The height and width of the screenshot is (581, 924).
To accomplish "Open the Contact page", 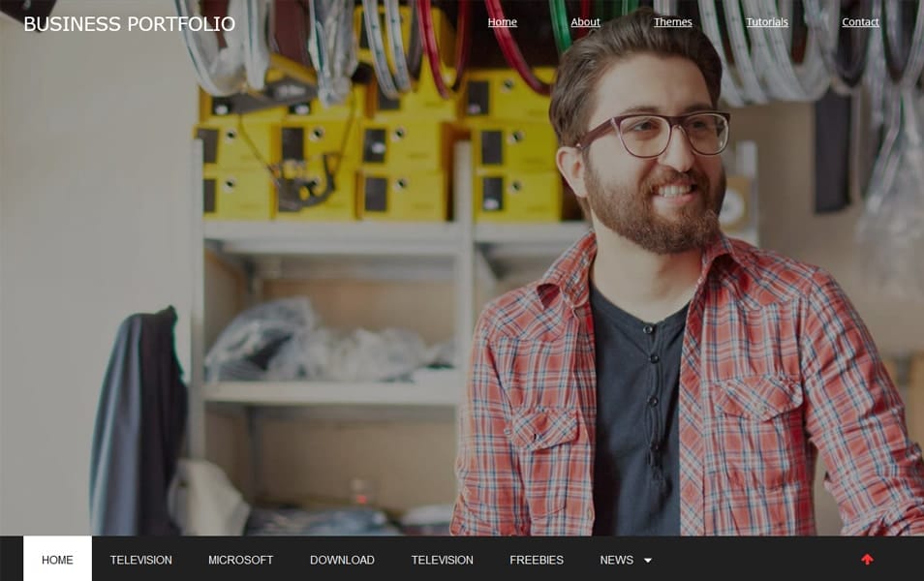I will coord(860,21).
